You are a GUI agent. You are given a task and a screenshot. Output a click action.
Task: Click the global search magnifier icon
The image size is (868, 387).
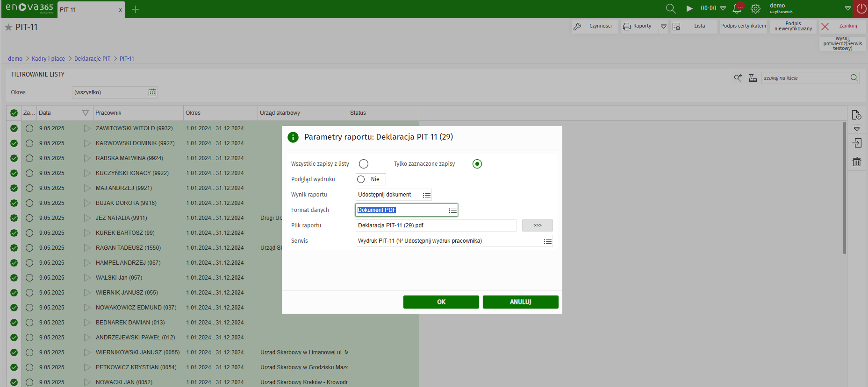(670, 8)
